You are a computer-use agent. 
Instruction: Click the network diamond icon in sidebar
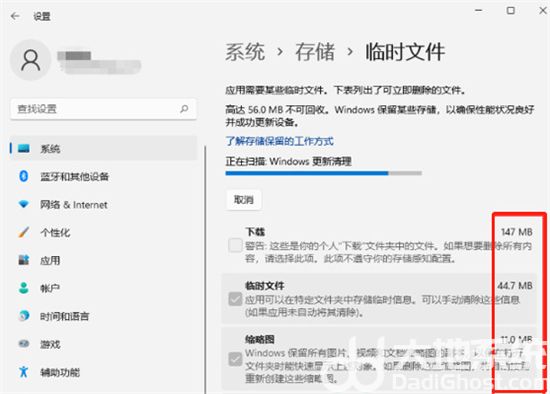[24, 204]
